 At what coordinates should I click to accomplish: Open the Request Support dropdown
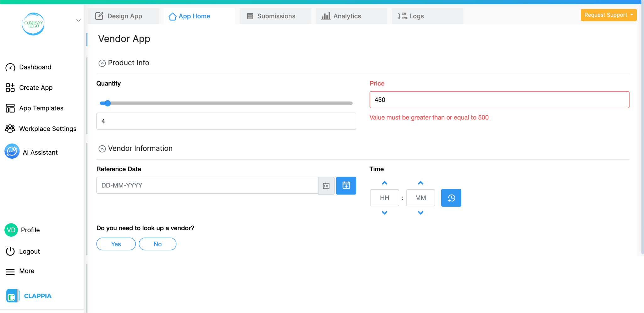pos(608,15)
